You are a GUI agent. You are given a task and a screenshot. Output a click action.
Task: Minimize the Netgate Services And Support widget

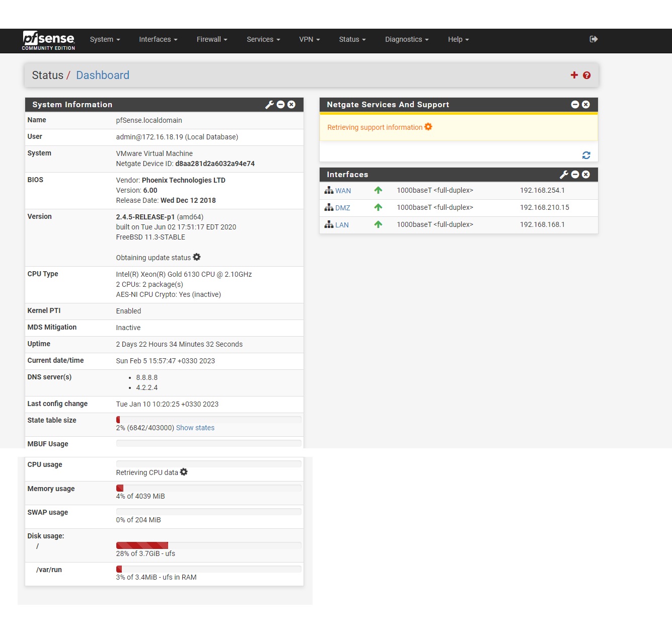tap(575, 105)
